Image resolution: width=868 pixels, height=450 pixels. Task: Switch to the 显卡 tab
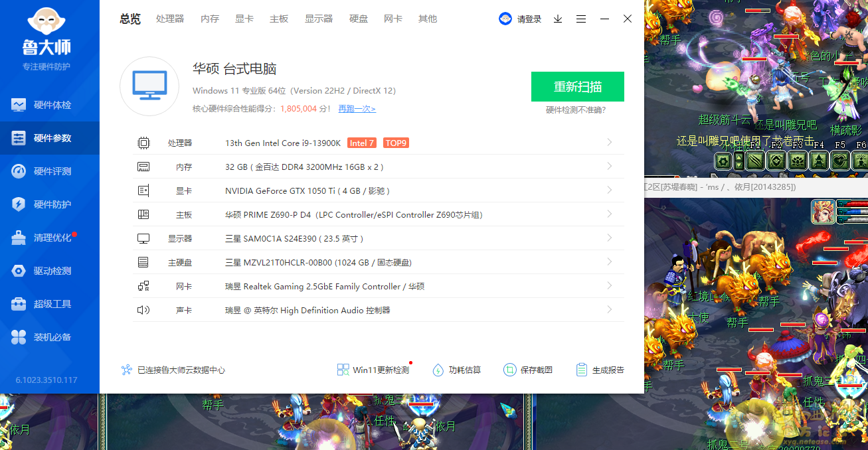click(x=244, y=19)
